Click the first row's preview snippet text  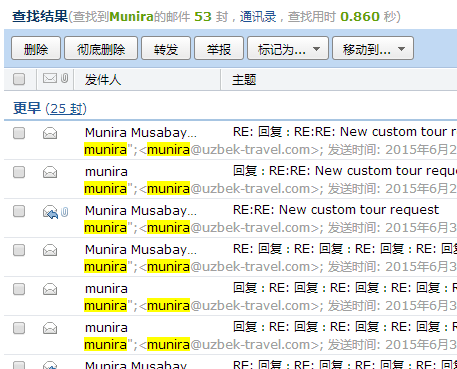(x=270, y=150)
